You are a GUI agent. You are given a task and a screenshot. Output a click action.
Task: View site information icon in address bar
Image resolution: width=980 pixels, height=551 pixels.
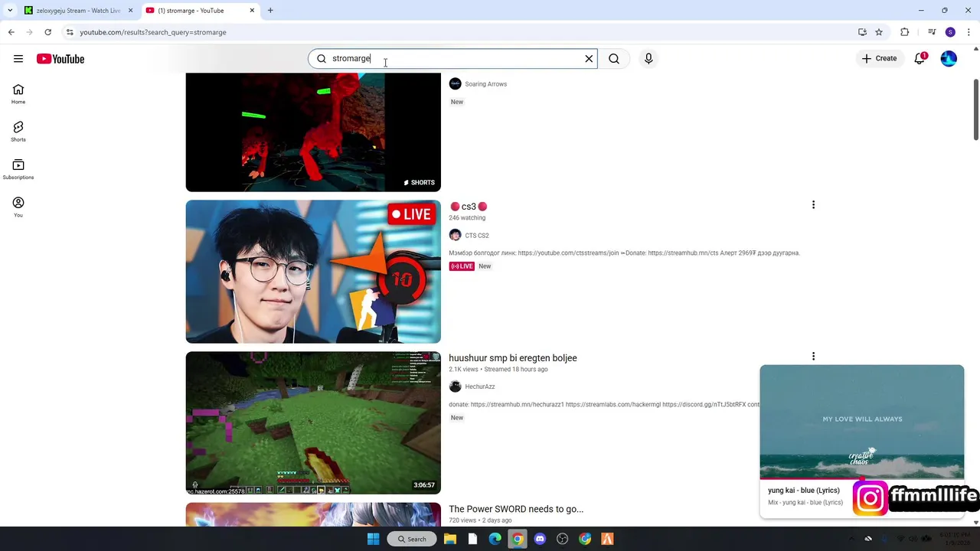70,32
